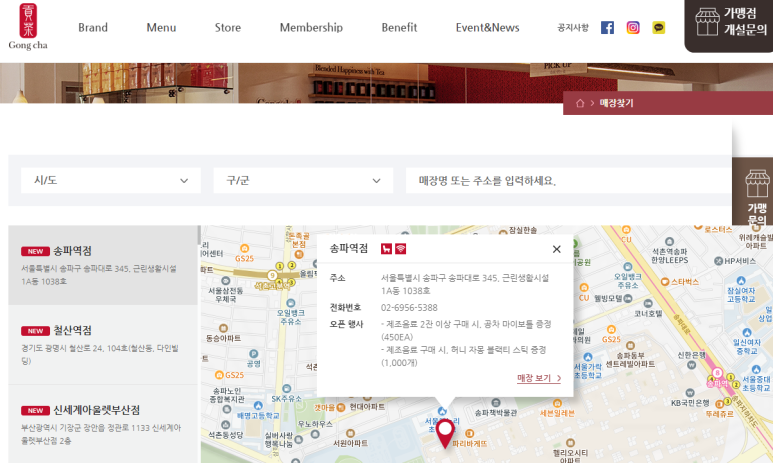
Task: Open the Event&News menu
Action: [x=488, y=28]
